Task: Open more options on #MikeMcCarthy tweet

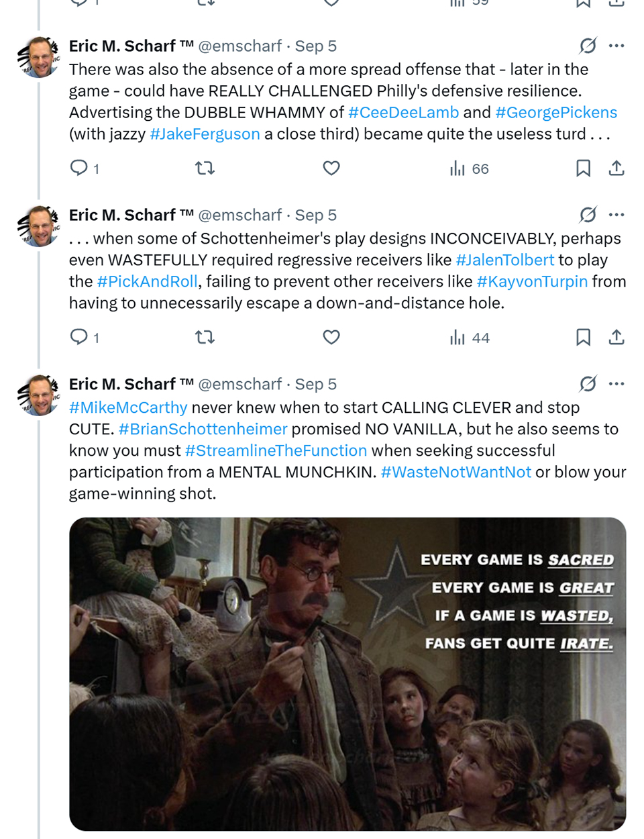Action: tap(616, 384)
